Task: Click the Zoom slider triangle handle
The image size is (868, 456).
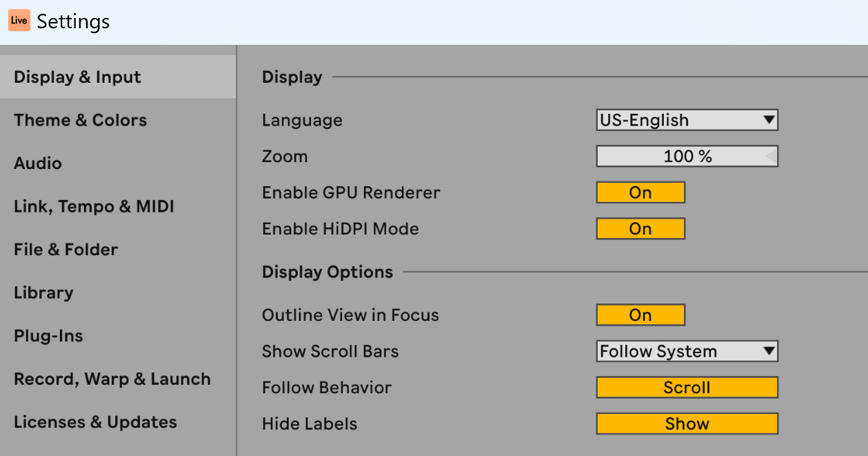Action: click(x=770, y=157)
